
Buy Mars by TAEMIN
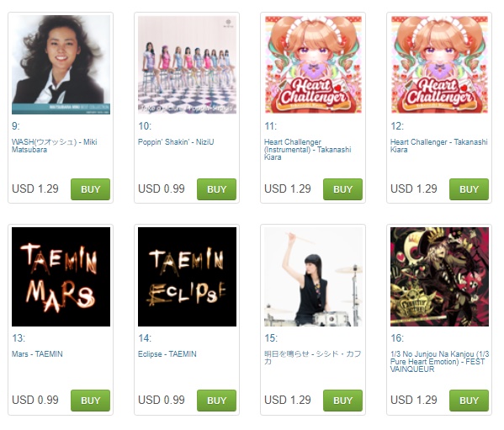pyautogui.click(x=90, y=401)
